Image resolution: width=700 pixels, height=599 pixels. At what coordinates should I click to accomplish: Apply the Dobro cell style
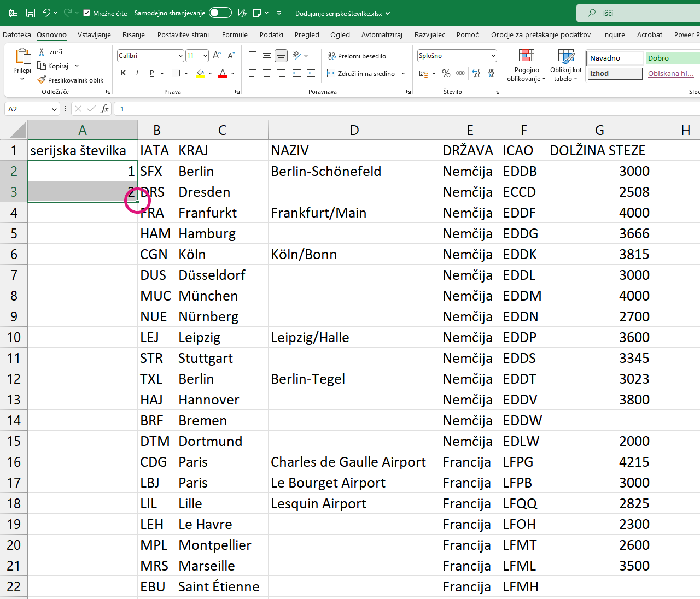673,58
